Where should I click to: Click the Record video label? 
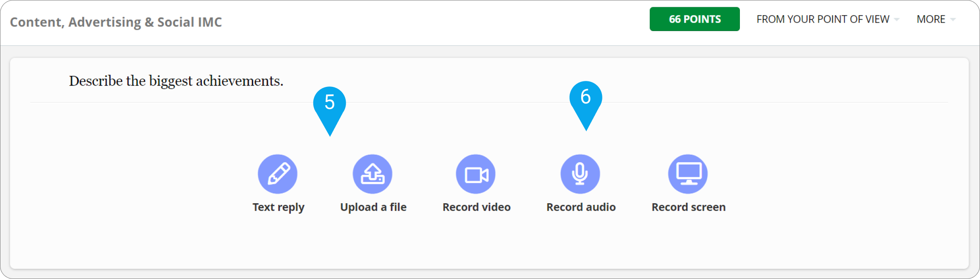coord(476,207)
